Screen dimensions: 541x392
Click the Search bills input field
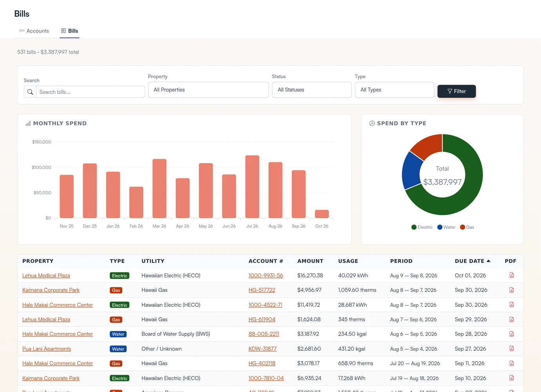pos(91,92)
